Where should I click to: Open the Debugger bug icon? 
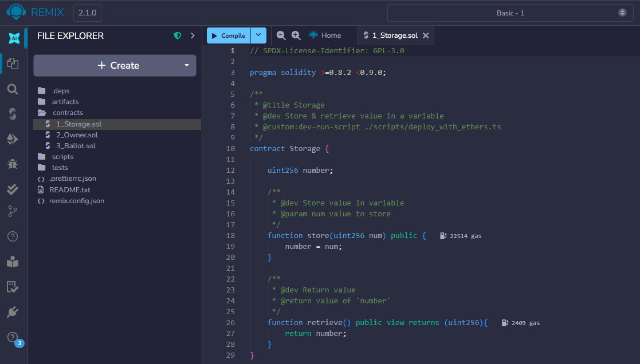(13, 164)
